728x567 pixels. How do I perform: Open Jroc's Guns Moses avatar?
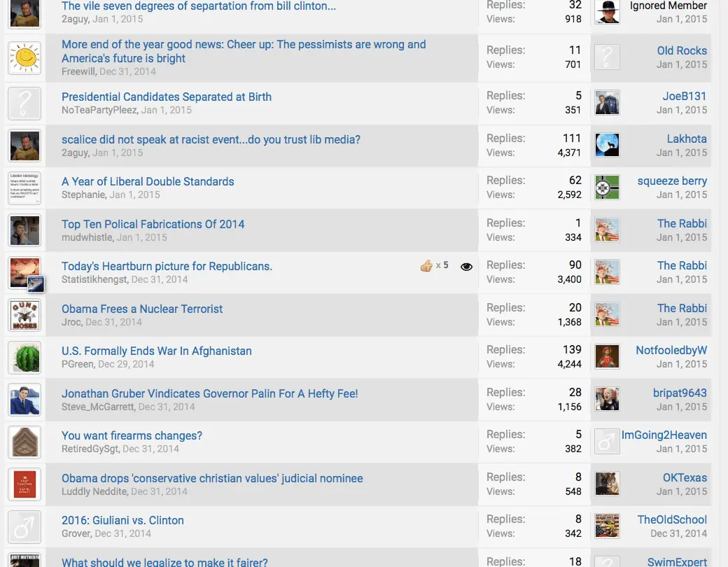24,315
